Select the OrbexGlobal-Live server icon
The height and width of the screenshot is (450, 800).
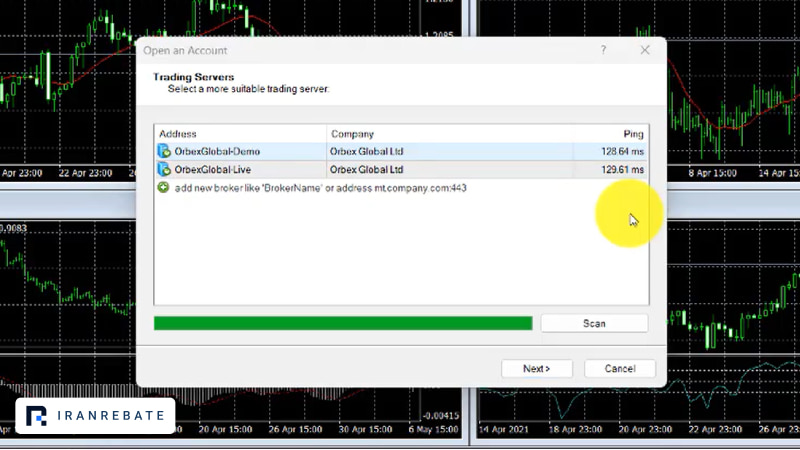pos(164,169)
